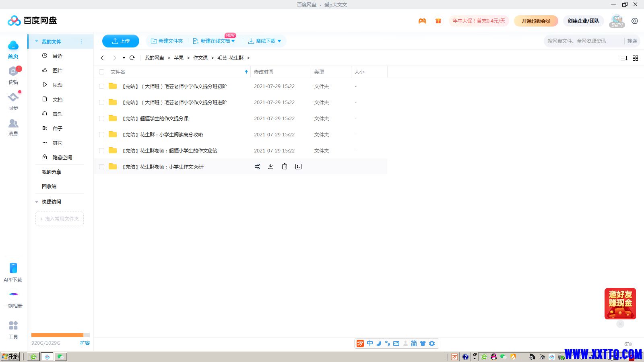This screenshot has width=644, height=362.
Task: Click the game controller icon in header
Action: pos(422,21)
